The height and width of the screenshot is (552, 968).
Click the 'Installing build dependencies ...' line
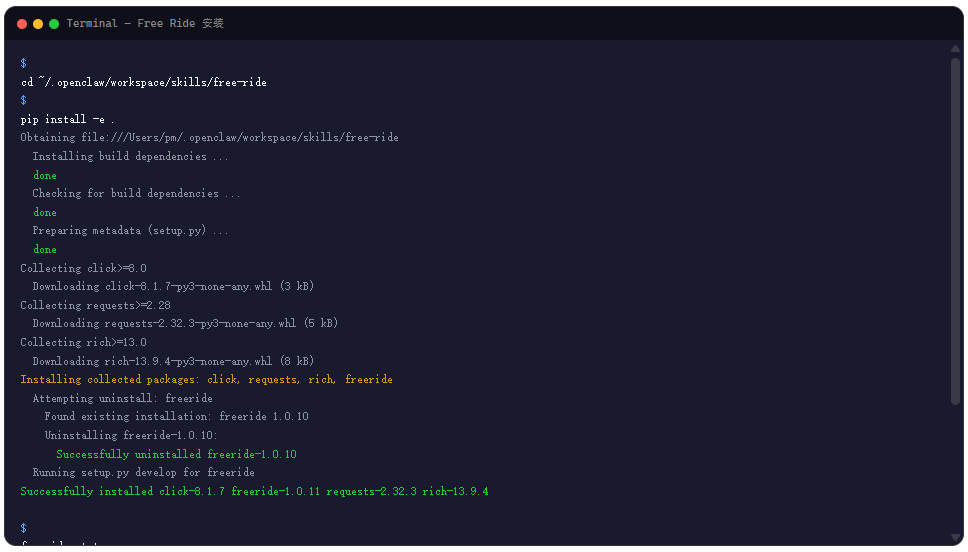[130, 156]
